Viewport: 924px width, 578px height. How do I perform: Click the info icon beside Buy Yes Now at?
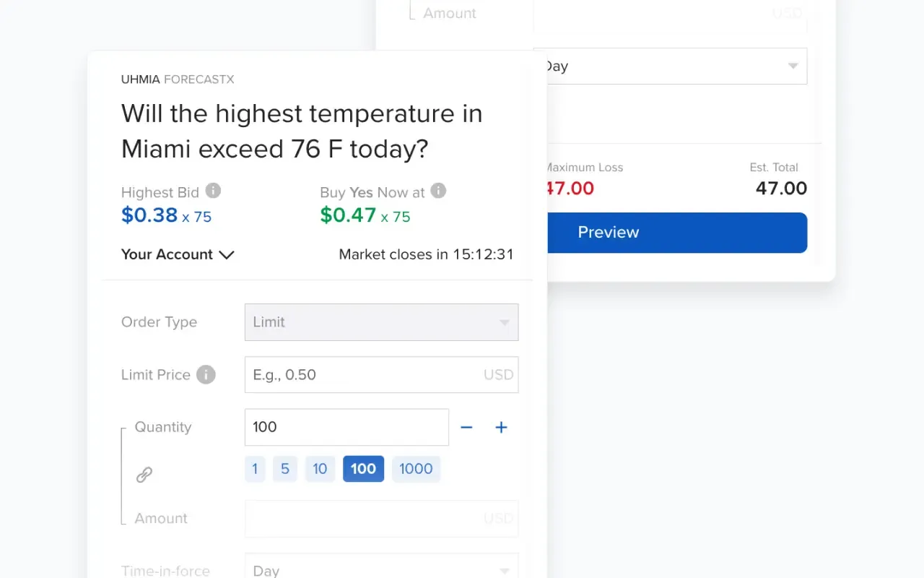438,191
